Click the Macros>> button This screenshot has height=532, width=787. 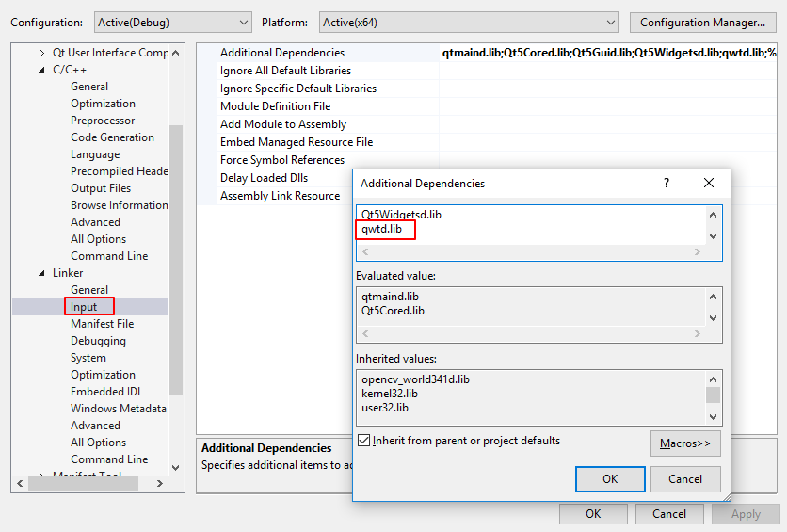point(684,443)
